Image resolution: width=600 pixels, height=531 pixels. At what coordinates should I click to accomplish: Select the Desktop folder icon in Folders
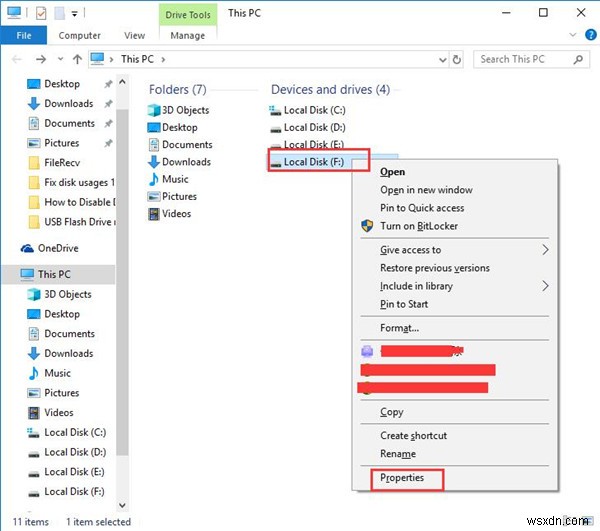pos(154,127)
